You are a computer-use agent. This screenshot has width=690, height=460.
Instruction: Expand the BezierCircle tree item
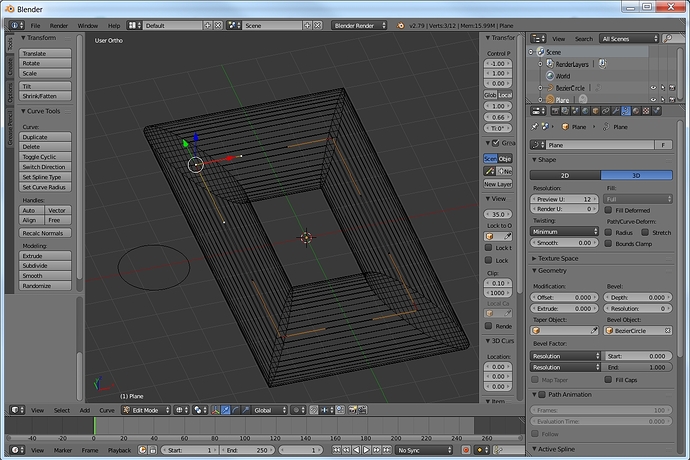(540, 88)
